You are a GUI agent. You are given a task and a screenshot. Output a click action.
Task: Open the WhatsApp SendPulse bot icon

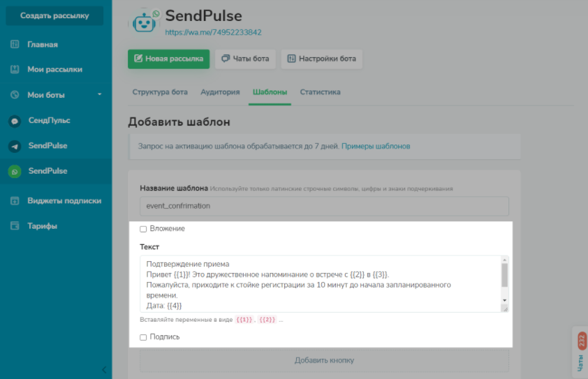[x=14, y=171]
